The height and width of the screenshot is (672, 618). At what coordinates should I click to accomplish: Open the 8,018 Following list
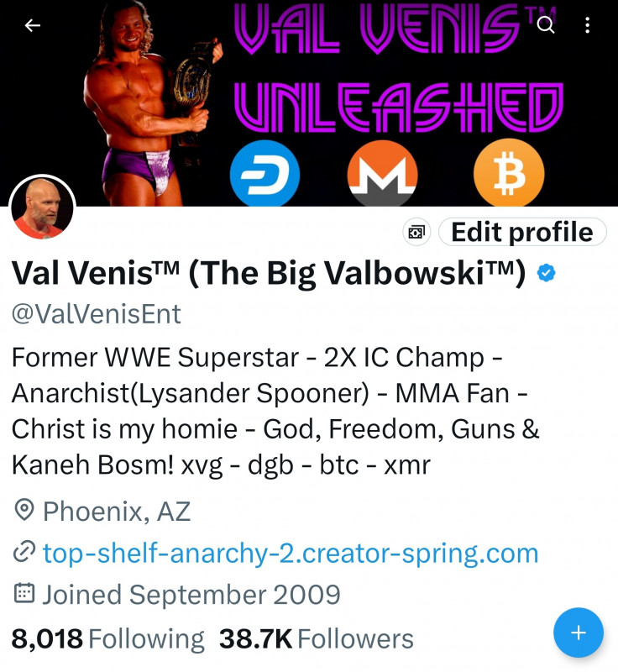point(108,639)
